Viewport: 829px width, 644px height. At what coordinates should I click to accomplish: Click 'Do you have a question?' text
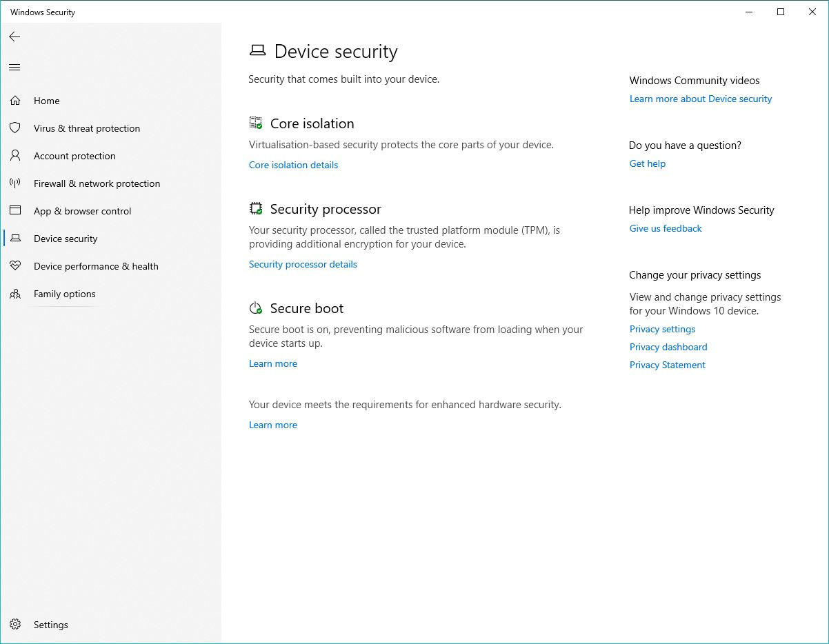coord(685,145)
